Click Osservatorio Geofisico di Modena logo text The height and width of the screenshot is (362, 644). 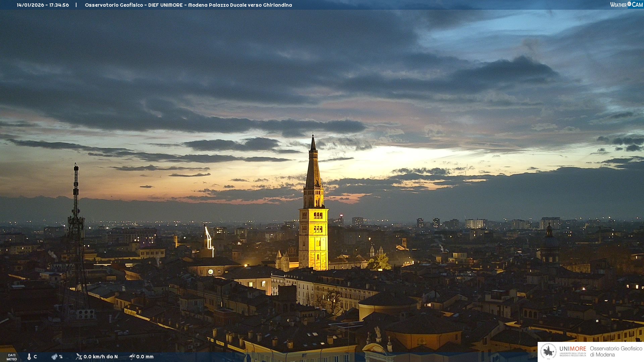[x=616, y=351]
